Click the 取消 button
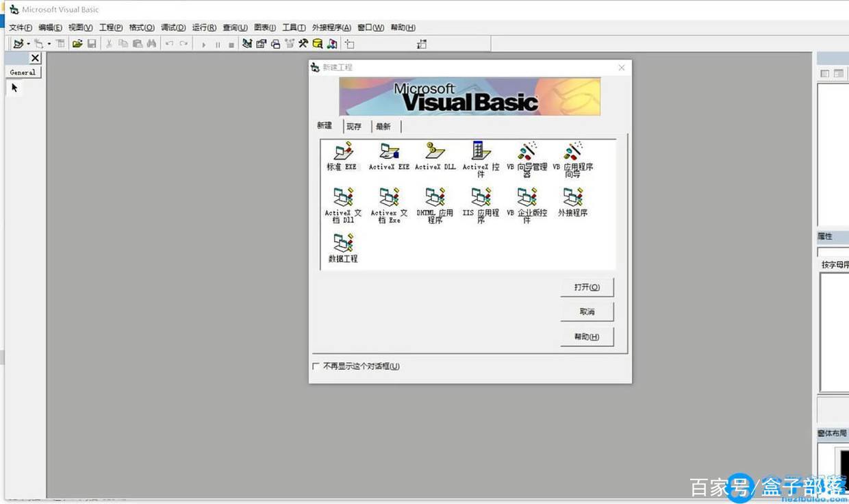The width and height of the screenshot is (849, 504). [587, 312]
